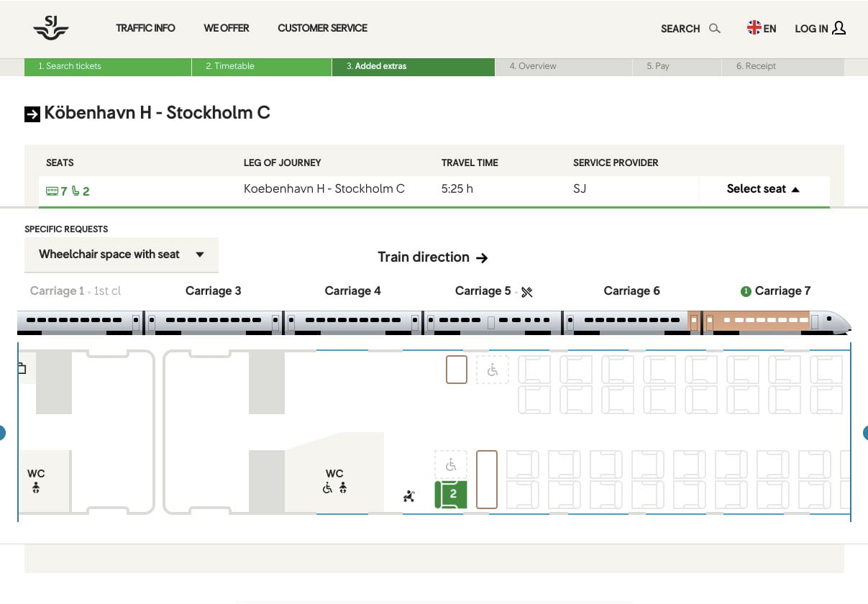This screenshot has height=604, width=868.
Task: Switch to the 2. Timetable step
Action: (229, 65)
